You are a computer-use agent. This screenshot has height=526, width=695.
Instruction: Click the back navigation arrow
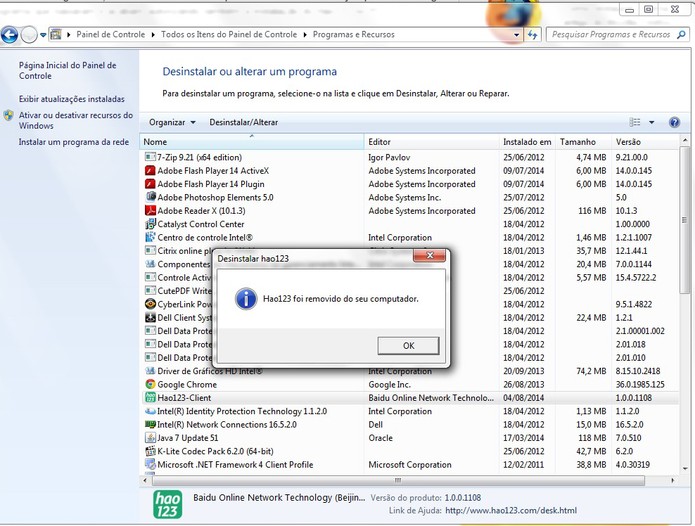9,35
